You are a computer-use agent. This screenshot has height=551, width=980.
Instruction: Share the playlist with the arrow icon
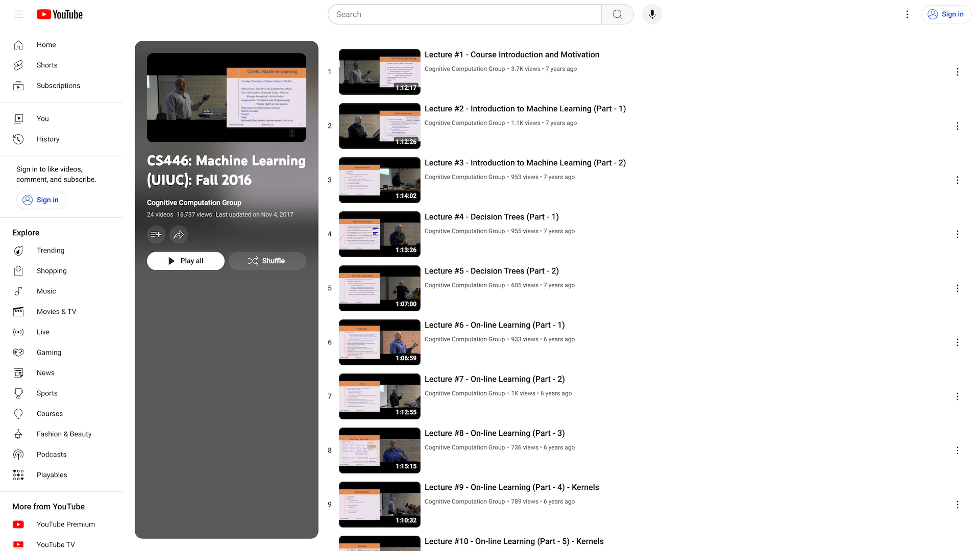tap(179, 235)
